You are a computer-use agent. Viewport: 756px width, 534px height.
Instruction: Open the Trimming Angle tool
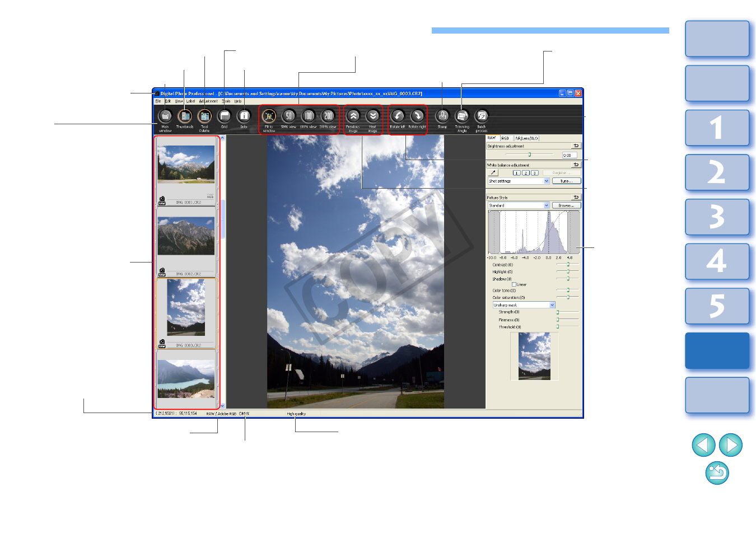click(462, 116)
